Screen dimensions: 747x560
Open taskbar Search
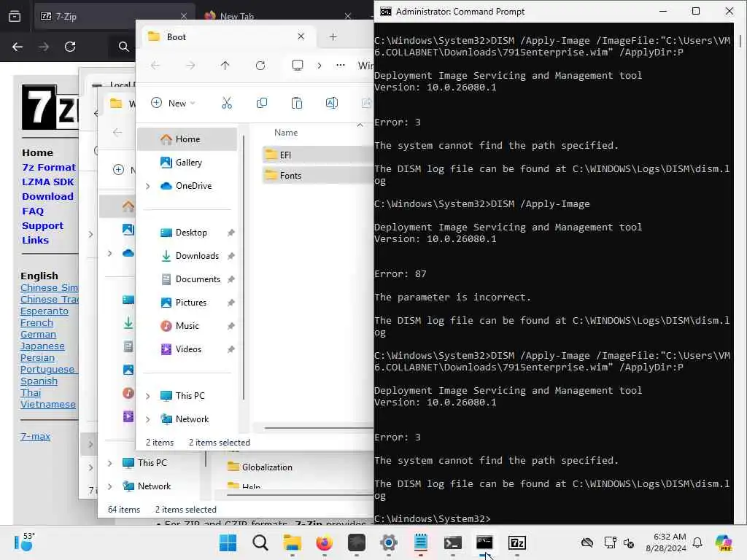pos(260,542)
